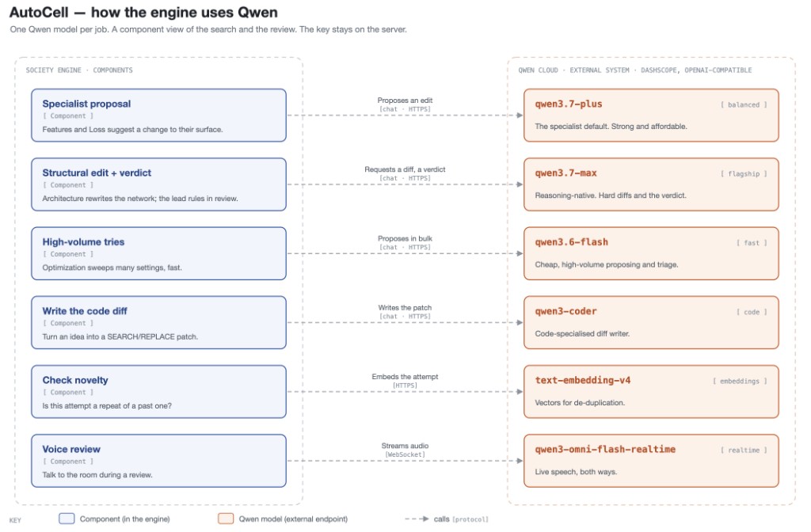The height and width of the screenshot is (532, 811).
Task: Click the 'Requests a diff, a verdict' label
Action: [405, 169]
